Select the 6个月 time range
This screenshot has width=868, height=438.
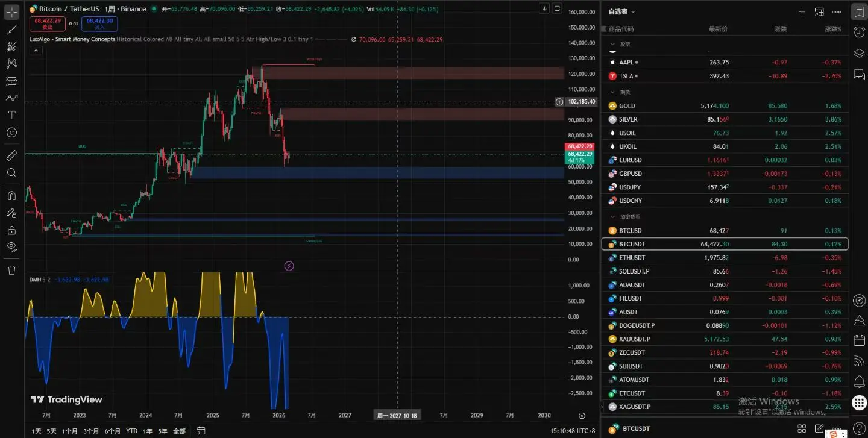[x=112, y=431]
